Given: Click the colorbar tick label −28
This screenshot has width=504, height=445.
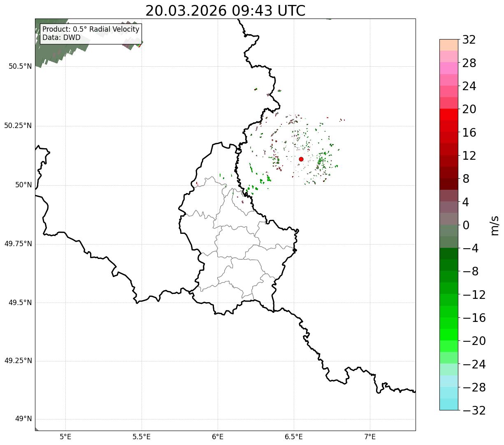Looking at the screenshot, I should (x=474, y=387).
